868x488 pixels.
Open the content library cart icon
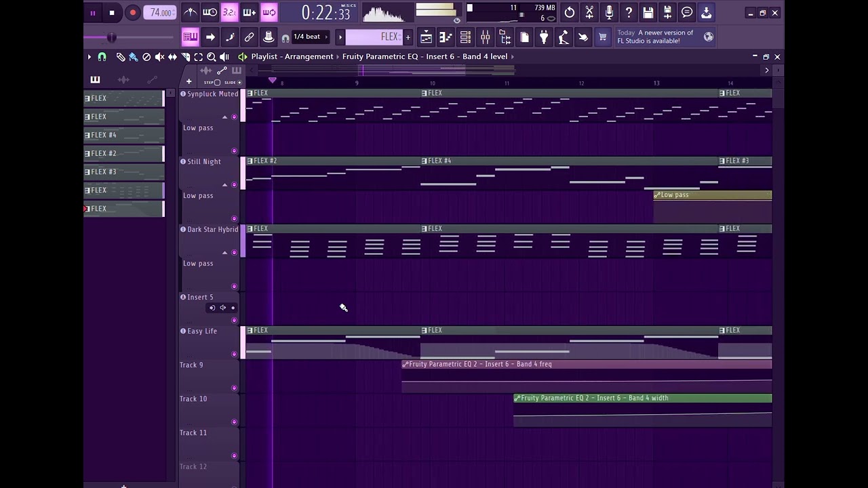[x=602, y=37]
